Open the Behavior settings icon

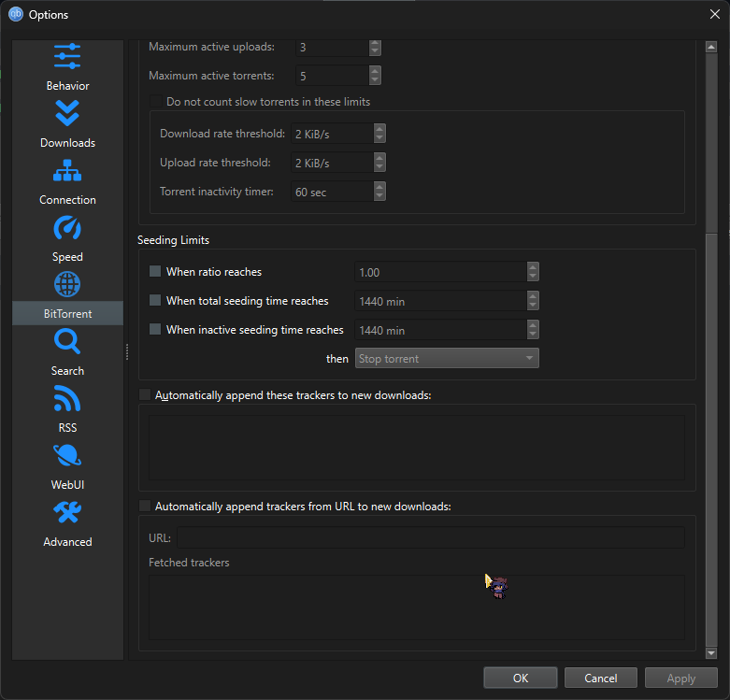pyautogui.click(x=67, y=56)
